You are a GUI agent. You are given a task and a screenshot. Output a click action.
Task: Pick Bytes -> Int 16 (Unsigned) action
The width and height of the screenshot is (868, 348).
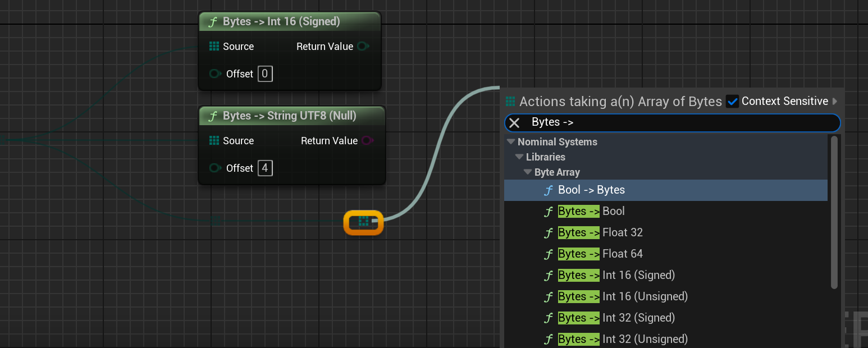click(x=622, y=297)
